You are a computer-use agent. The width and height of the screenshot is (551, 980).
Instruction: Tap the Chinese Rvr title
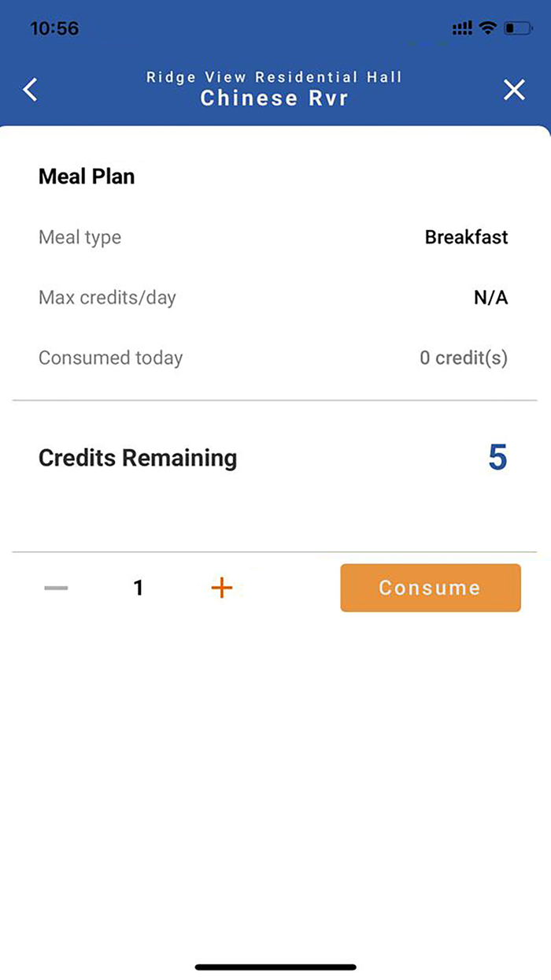click(274, 98)
